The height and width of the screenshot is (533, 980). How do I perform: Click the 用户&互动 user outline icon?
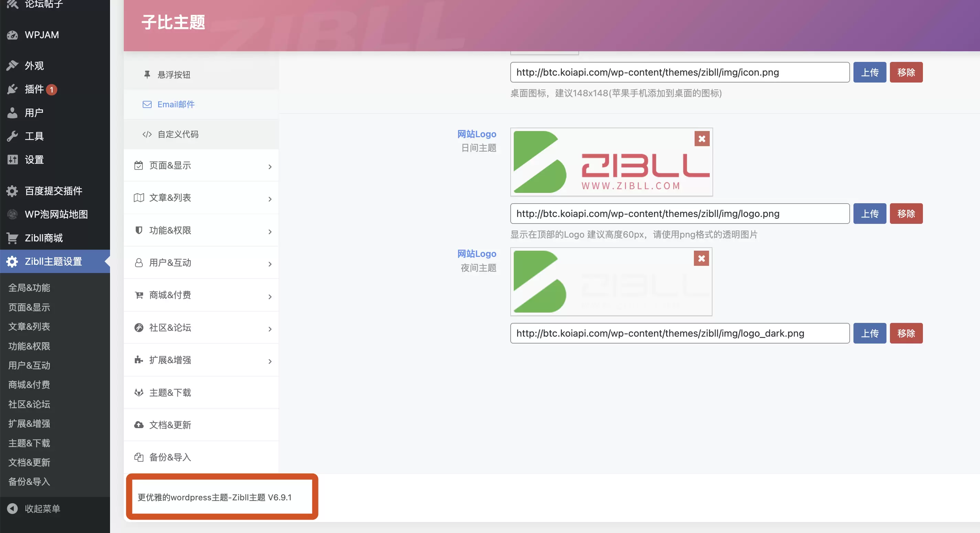point(139,263)
